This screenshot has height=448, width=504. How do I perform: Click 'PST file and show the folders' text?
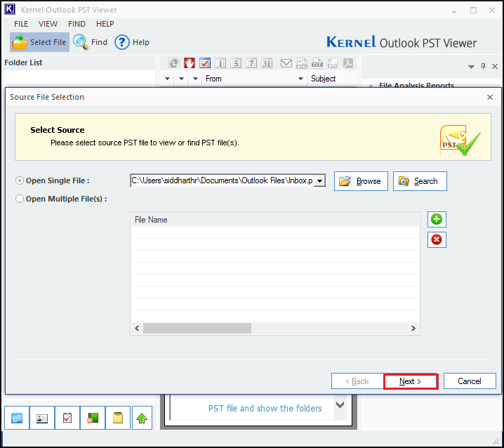pyautogui.click(x=265, y=409)
